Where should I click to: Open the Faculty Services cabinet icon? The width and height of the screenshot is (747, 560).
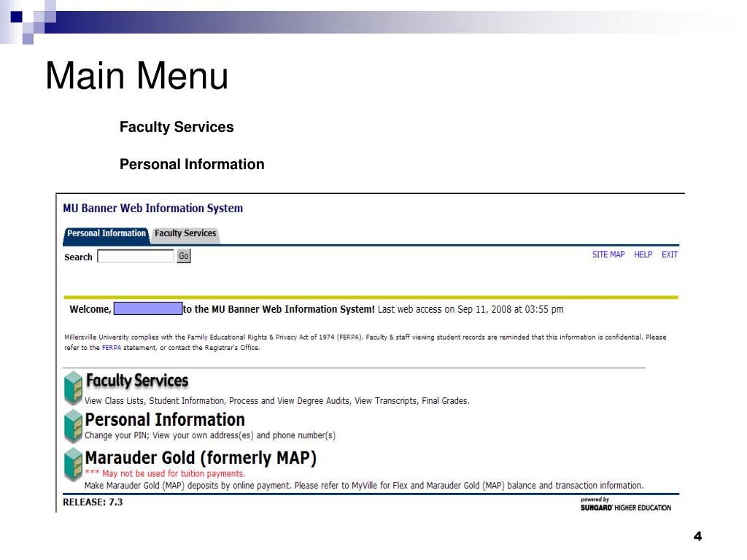tap(74, 389)
